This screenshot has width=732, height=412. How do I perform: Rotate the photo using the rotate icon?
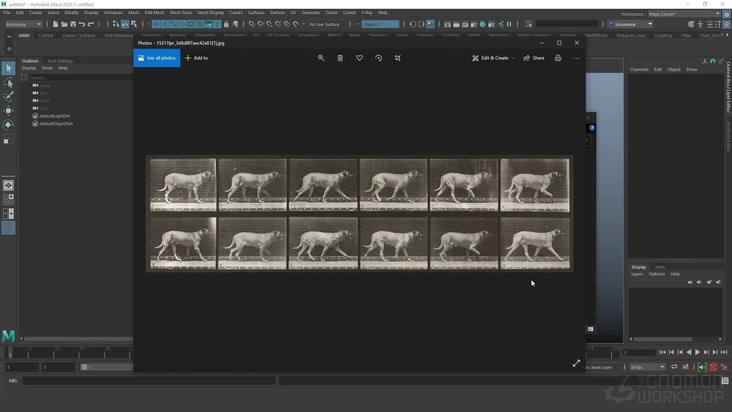coord(378,58)
